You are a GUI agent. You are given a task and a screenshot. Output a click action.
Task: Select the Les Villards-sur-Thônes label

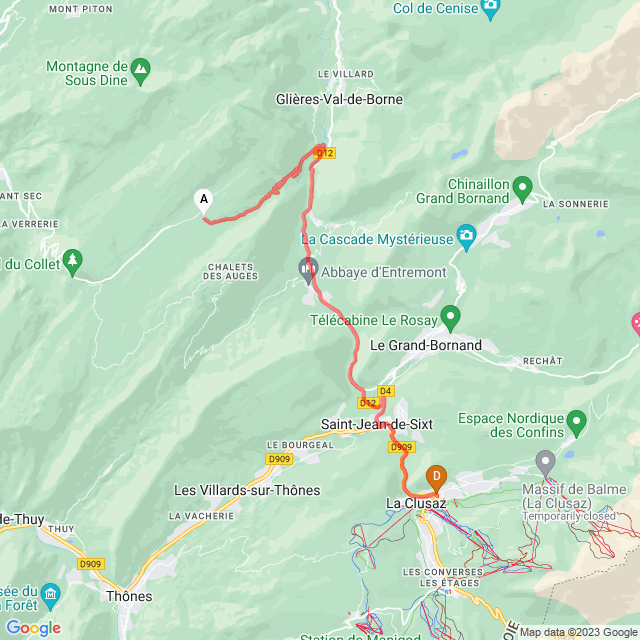247,490
